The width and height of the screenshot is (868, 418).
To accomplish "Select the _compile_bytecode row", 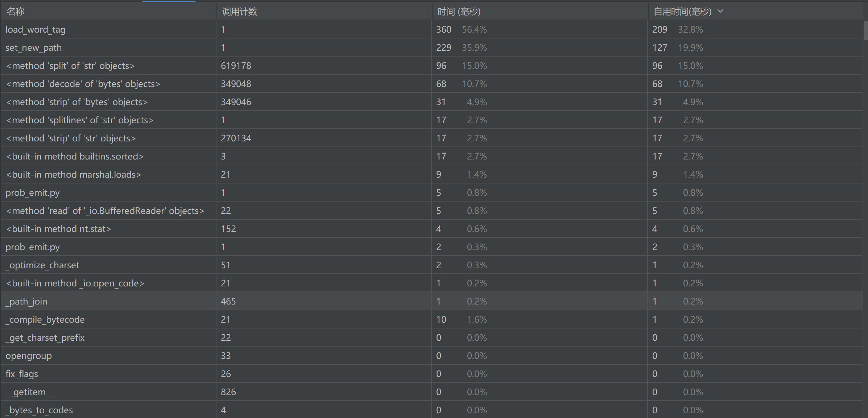I will click(45, 319).
